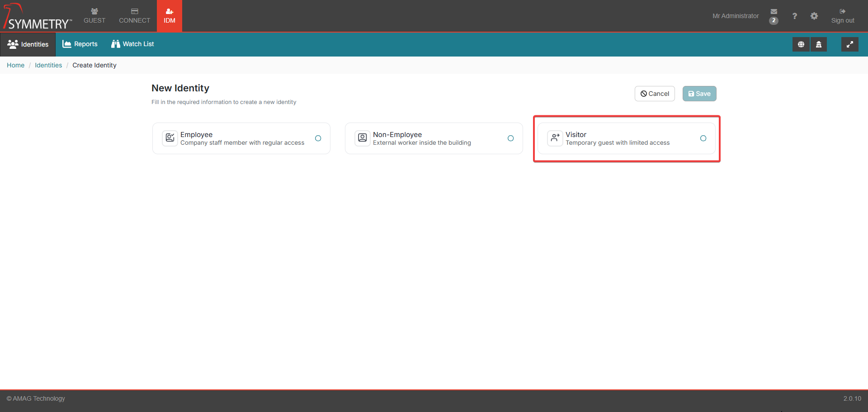Select the Visitor radio button
This screenshot has height=412, width=868.
click(703, 138)
